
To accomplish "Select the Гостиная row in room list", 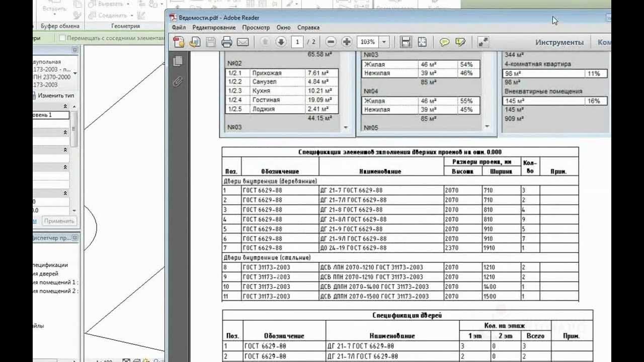I will tap(282, 100).
